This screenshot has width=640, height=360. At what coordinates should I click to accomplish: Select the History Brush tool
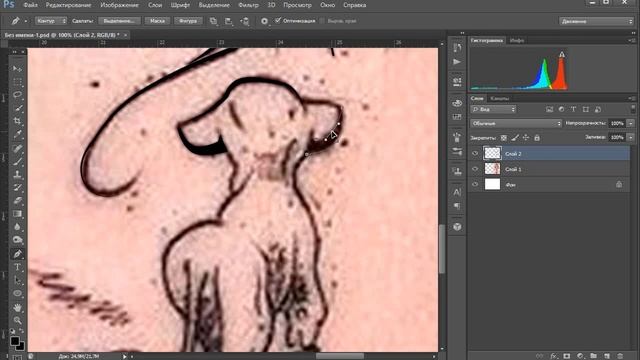point(17,187)
